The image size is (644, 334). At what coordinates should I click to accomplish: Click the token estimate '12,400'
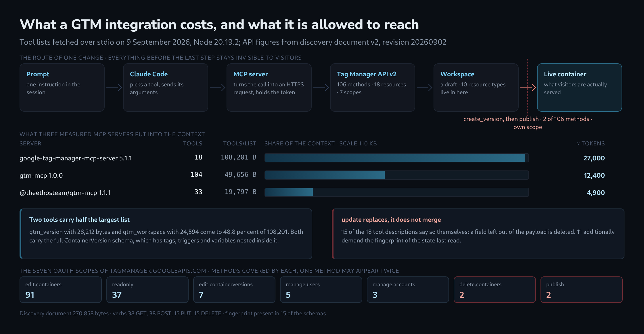594,175
